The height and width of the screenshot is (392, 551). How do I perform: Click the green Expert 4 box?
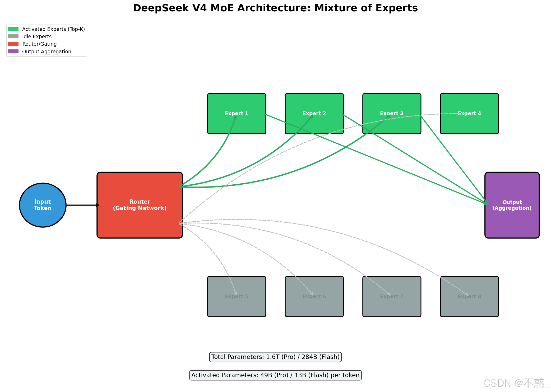click(469, 114)
